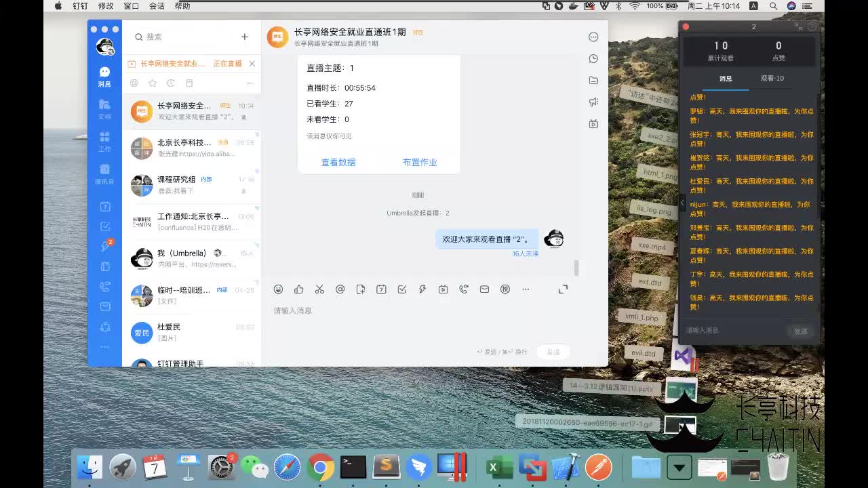Filter conversations by star favorites
The image size is (868, 488).
coord(153,83)
